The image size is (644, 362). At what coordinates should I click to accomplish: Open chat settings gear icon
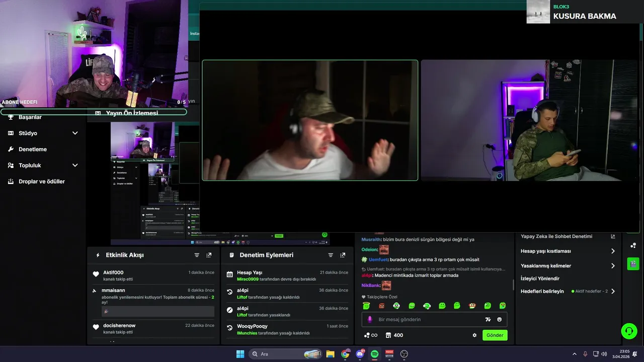click(x=474, y=335)
